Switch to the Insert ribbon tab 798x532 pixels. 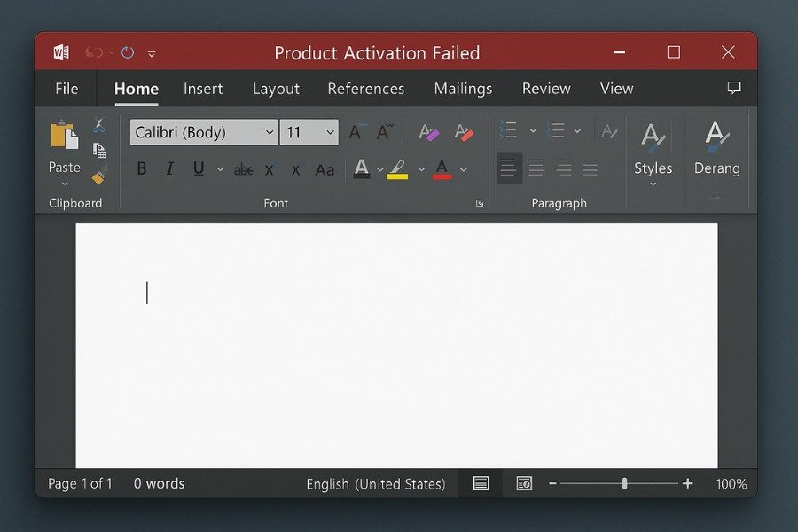click(203, 89)
